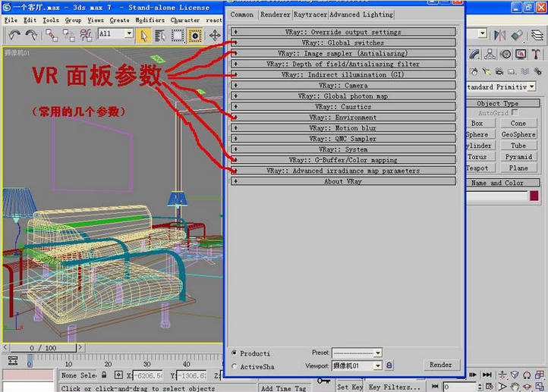
Task: Open the Viewport dropdown in render dialog
Action: click(357, 365)
